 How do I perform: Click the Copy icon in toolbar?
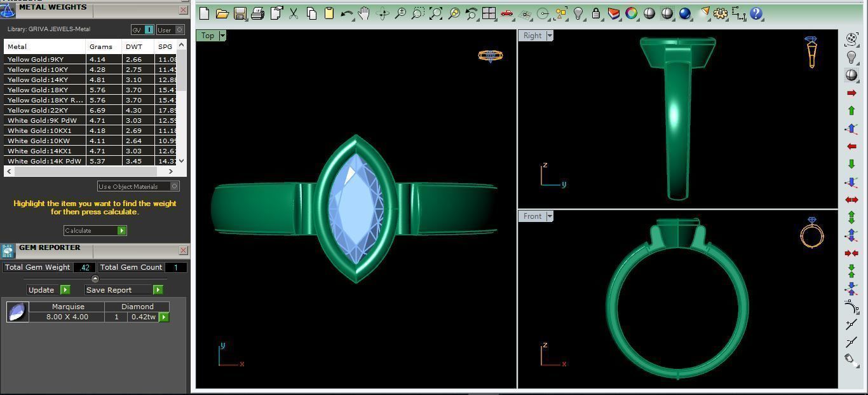coord(311,13)
